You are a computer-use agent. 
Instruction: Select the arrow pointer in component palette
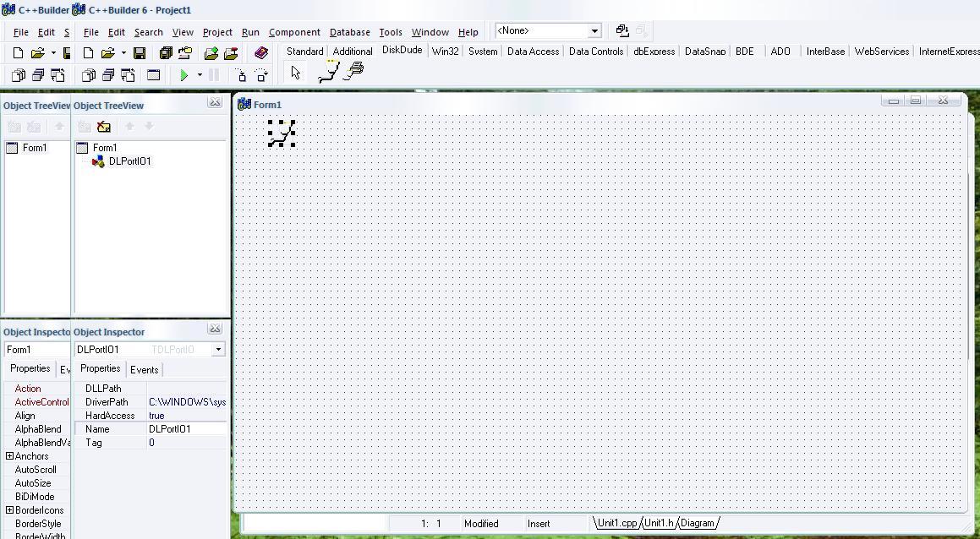coord(295,73)
